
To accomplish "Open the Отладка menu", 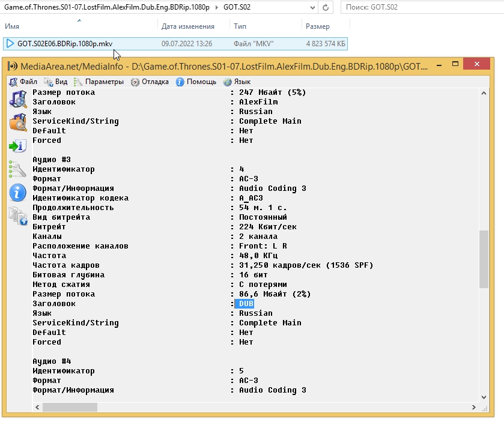I will (150, 82).
